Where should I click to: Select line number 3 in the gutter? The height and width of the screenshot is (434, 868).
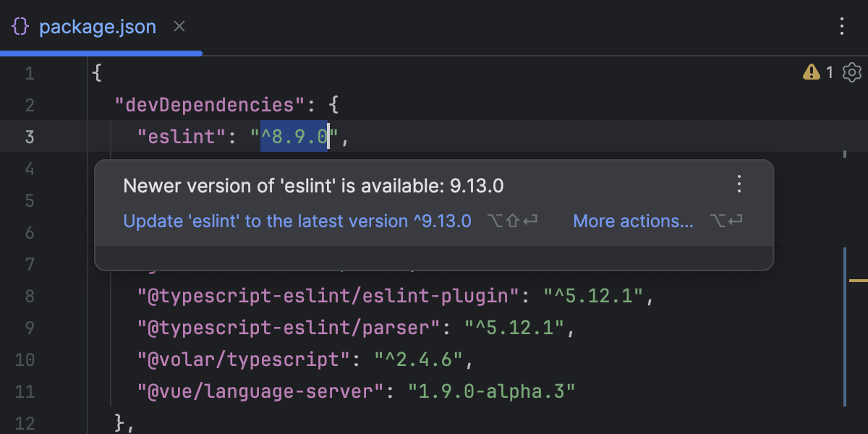pyautogui.click(x=29, y=137)
